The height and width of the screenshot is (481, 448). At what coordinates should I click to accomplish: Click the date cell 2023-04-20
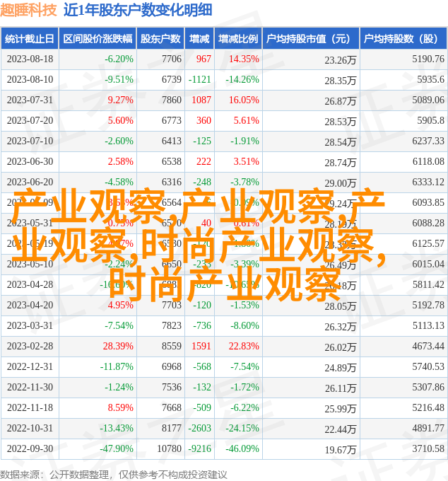coord(30,306)
